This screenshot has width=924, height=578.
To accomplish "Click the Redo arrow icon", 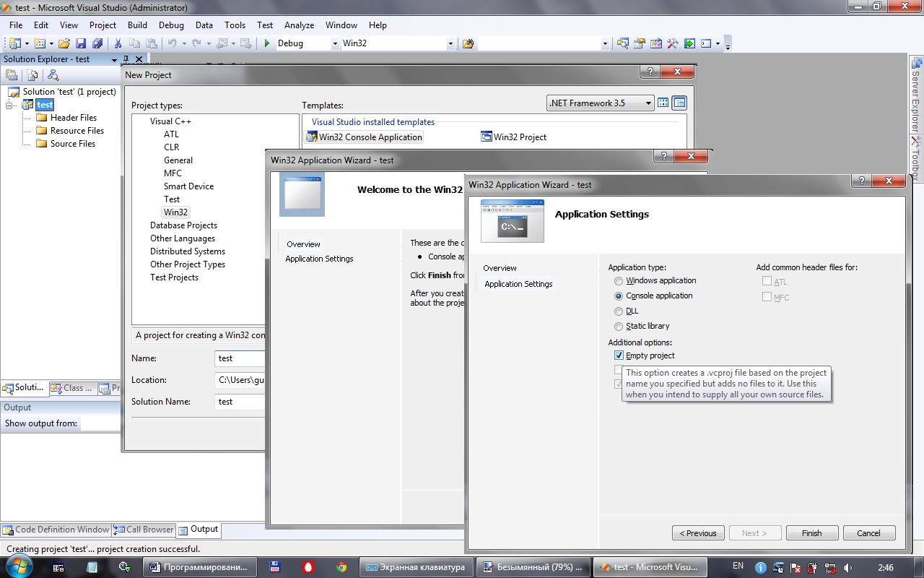I will click(x=196, y=43).
